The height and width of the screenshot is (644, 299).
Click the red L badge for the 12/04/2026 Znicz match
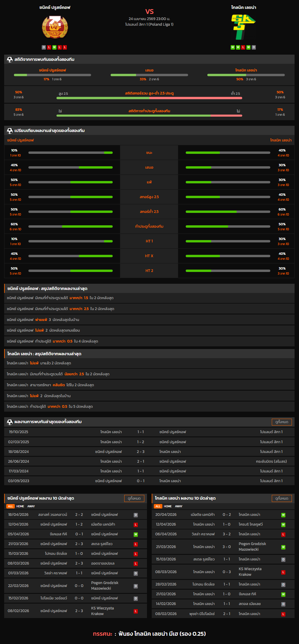(x=136, y=524)
